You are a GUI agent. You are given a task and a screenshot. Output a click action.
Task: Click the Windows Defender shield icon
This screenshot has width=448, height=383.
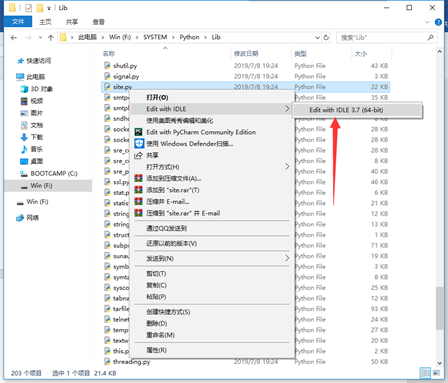coord(139,144)
